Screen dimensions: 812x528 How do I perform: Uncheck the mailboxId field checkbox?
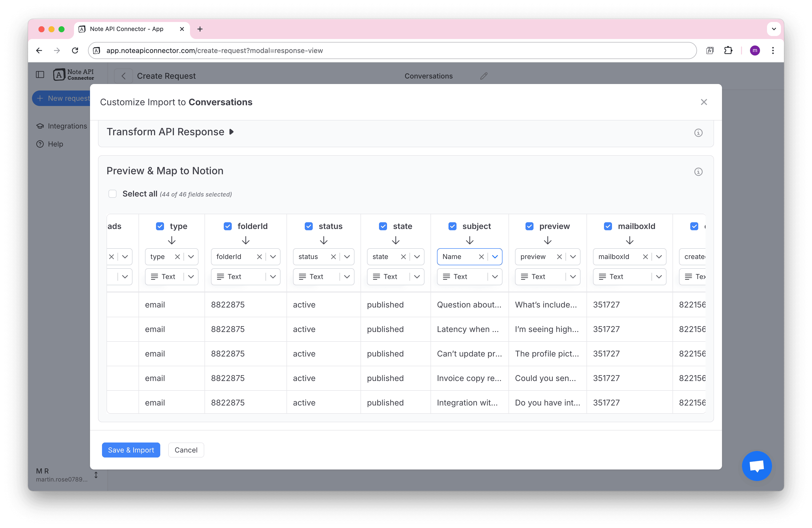tap(608, 226)
